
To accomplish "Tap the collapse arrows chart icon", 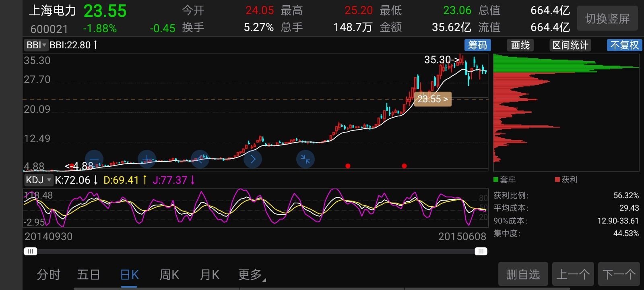I will 305,159.
